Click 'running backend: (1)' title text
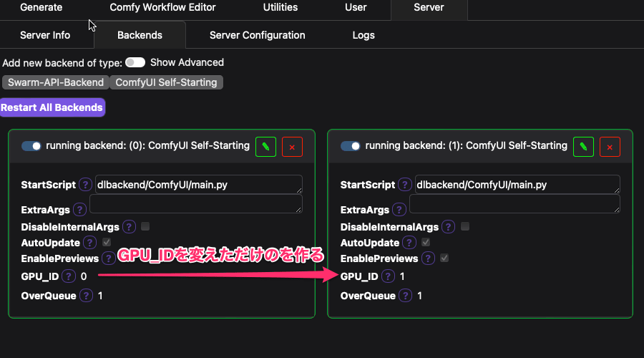644x358 pixels. coord(466,145)
